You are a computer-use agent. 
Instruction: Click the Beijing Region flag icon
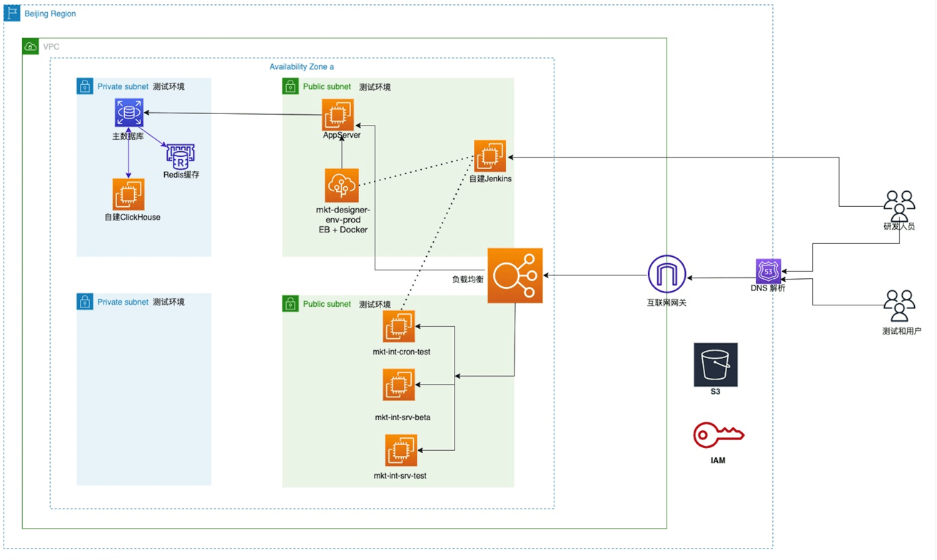pos(11,13)
